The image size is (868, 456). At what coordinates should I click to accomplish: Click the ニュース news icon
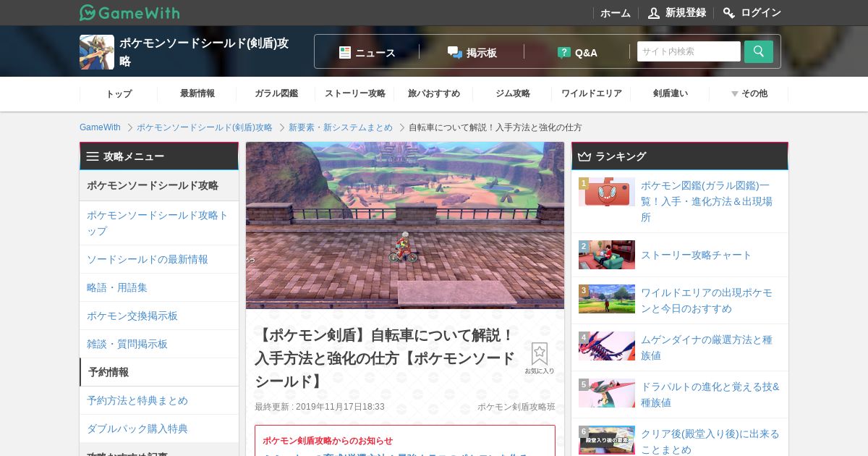[345, 52]
